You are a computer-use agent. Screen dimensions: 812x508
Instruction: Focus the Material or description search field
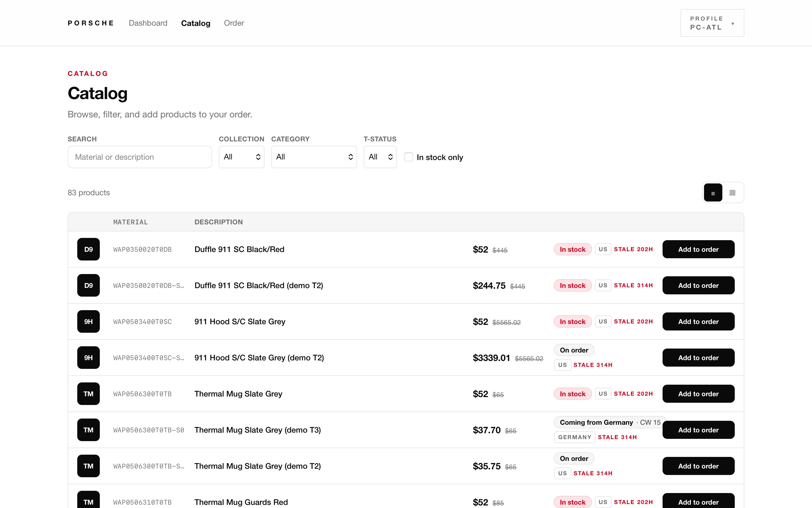(x=140, y=157)
